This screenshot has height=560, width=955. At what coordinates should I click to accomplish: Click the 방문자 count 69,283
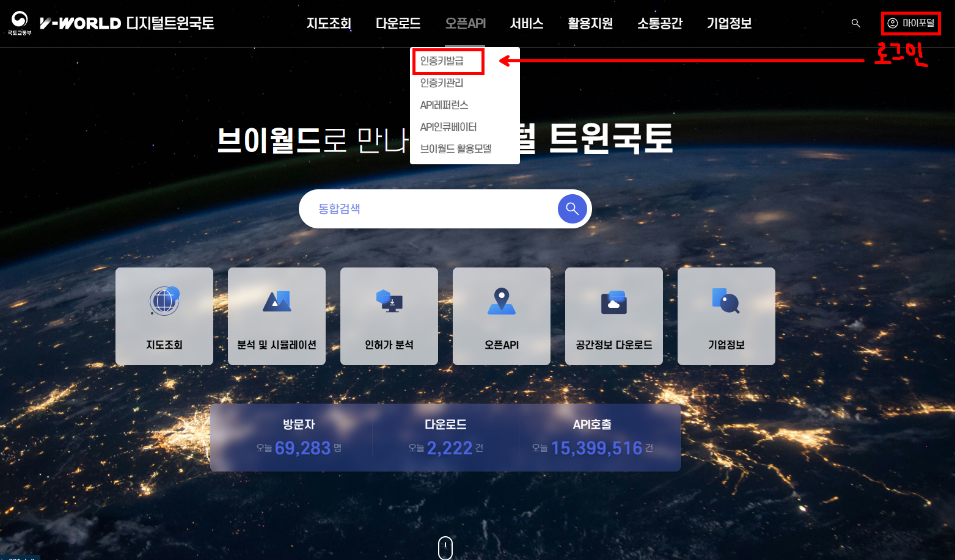point(302,448)
